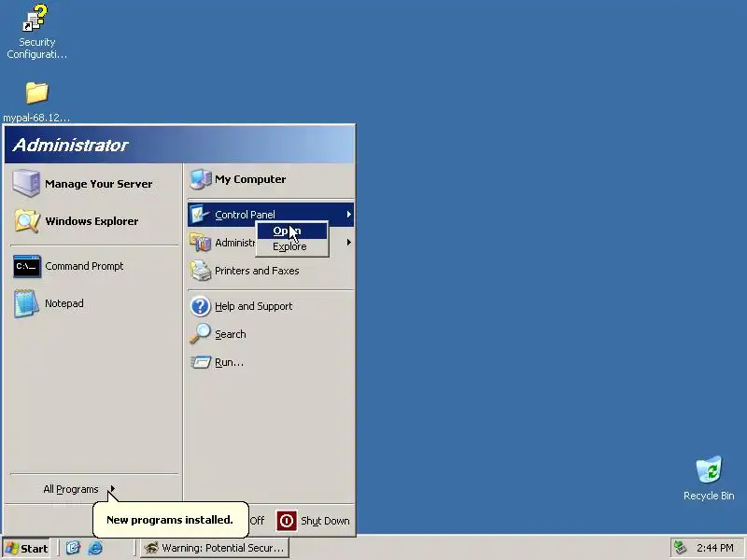
Task: Choose Explore from the context menu
Action: 292,246
